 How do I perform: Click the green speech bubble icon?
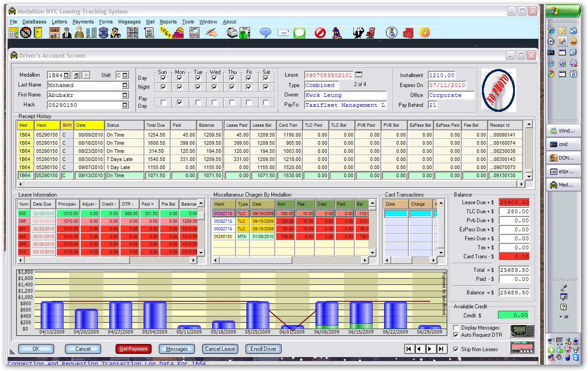coord(299,33)
